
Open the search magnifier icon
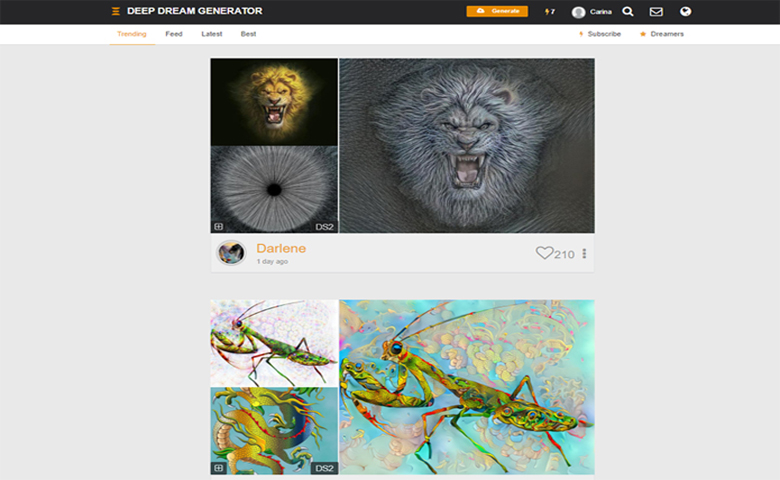point(628,11)
